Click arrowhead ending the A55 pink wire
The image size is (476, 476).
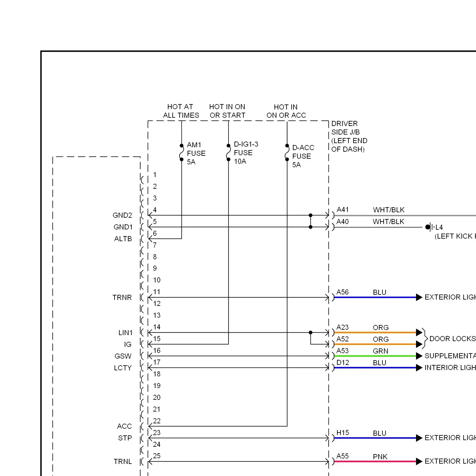[419, 462]
